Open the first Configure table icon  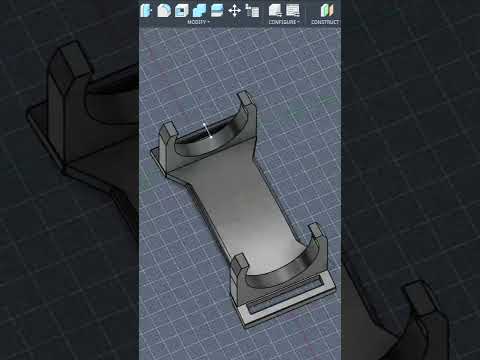pos(275,10)
